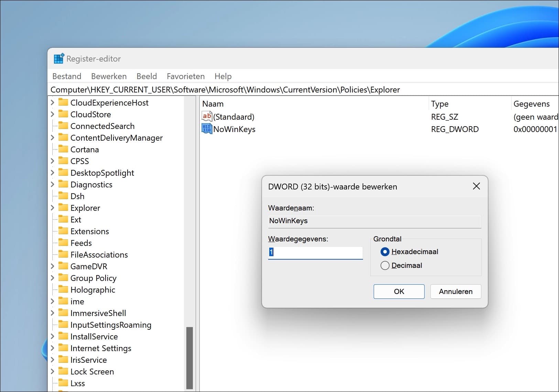This screenshot has height=392, width=559.
Task: Click the Cortana folder icon
Action: (x=63, y=149)
